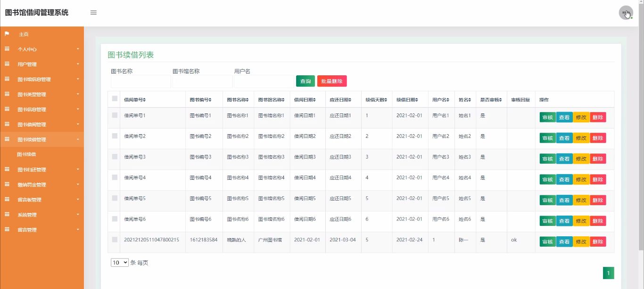This screenshot has width=644, height=289.
Task: Expand the 图书类型管理 sidebar menu
Action: pos(42,94)
